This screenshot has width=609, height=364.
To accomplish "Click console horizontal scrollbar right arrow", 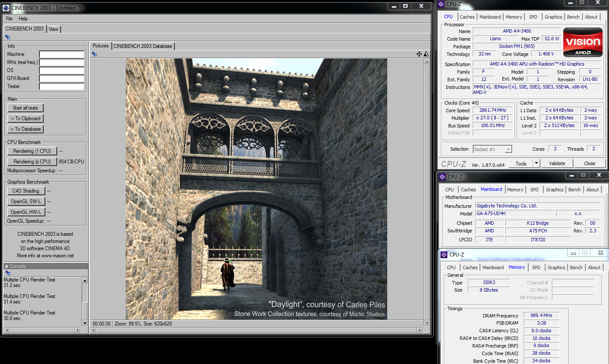I will tap(77, 330).
